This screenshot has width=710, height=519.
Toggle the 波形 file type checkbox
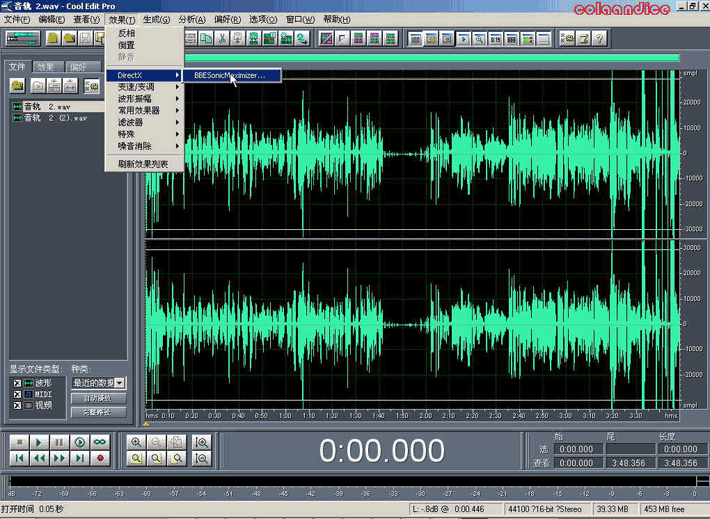16,383
